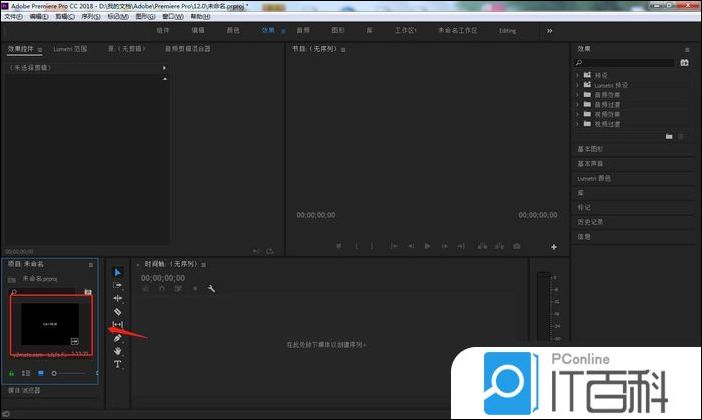Select the Ripple Edit tool

[x=117, y=298]
